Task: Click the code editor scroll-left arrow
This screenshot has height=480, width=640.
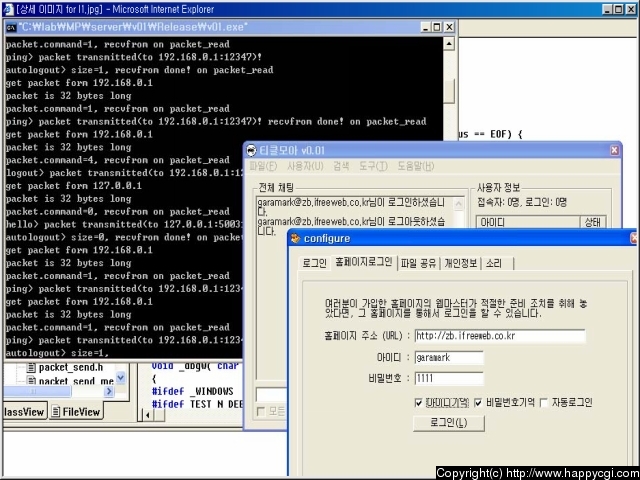Action: coord(148,415)
